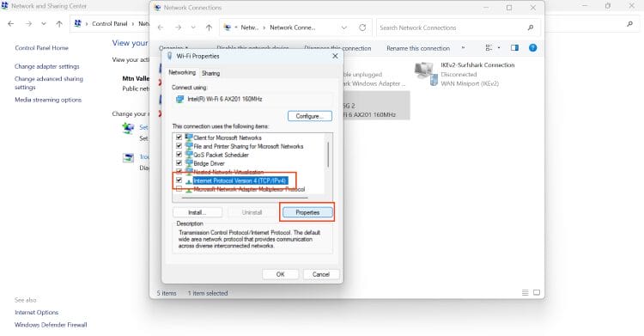Go back in Network Connections window
The height and width of the screenshot is (336, 644).
[x=161, y=27]
